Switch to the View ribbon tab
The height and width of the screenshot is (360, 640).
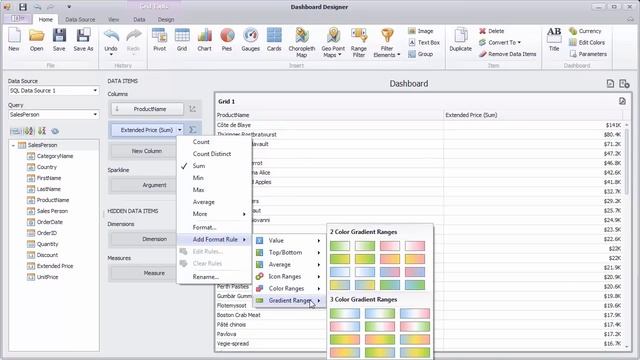tap(113, 19)
